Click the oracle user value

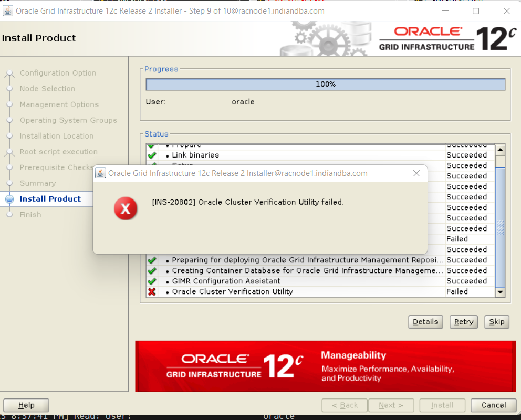(x=243, y=102)
